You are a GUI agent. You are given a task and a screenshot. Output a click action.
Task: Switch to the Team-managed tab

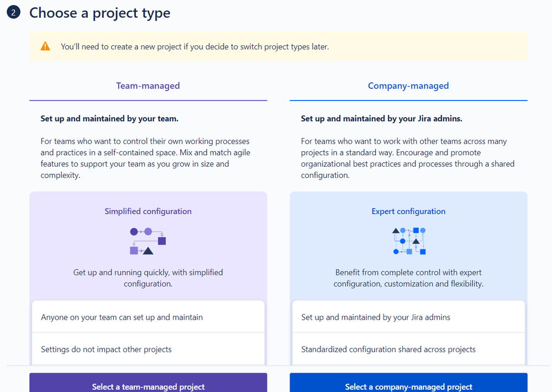[x=148, y=86]
